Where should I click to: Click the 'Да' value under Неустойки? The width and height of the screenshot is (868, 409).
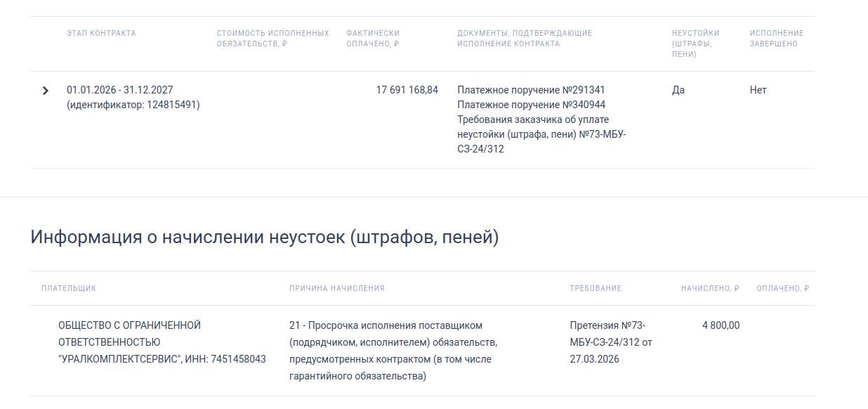pos(678,90)
